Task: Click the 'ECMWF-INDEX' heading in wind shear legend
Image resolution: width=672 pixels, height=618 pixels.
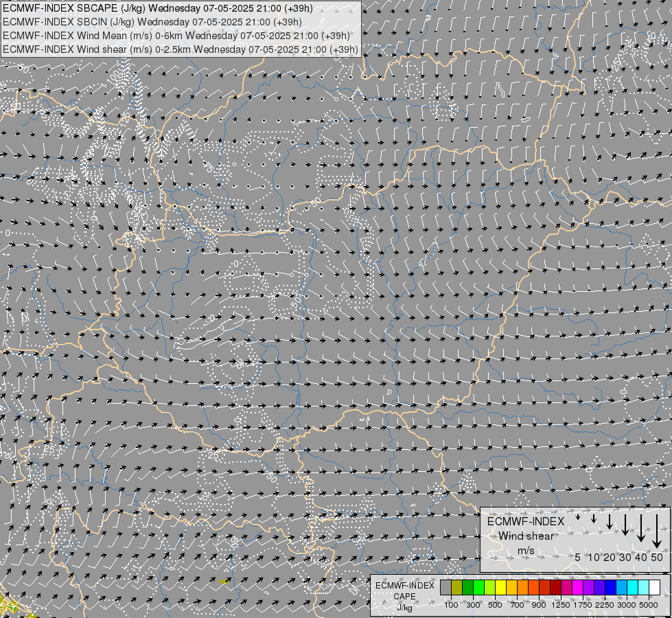Action: (526, 521)
